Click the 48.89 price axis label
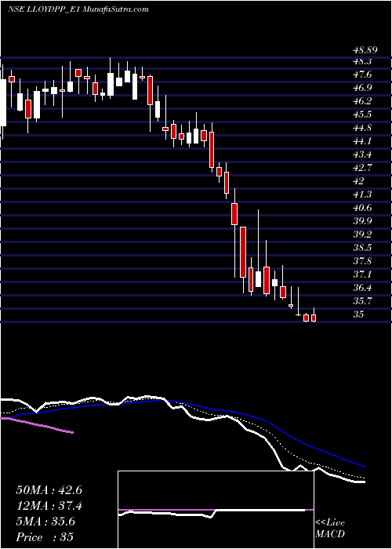The image size is (392, 549). (365, 50)
